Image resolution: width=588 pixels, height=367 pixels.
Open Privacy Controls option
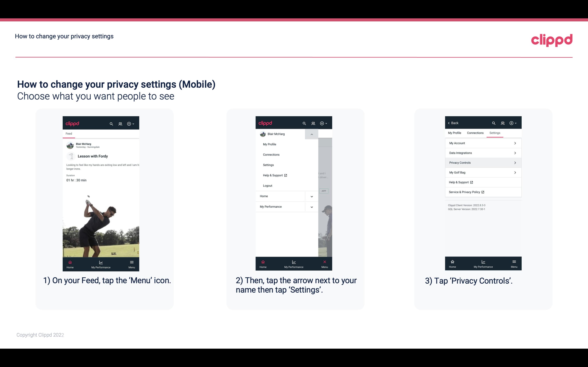pyautogui.click(x=483, y=162)
